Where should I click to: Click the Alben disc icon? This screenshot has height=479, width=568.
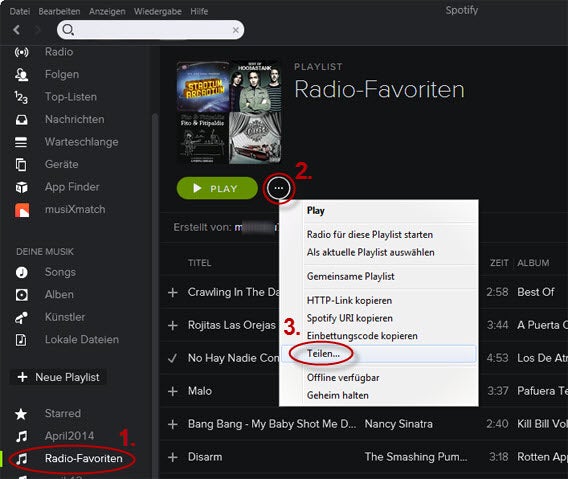pos(21,295)
